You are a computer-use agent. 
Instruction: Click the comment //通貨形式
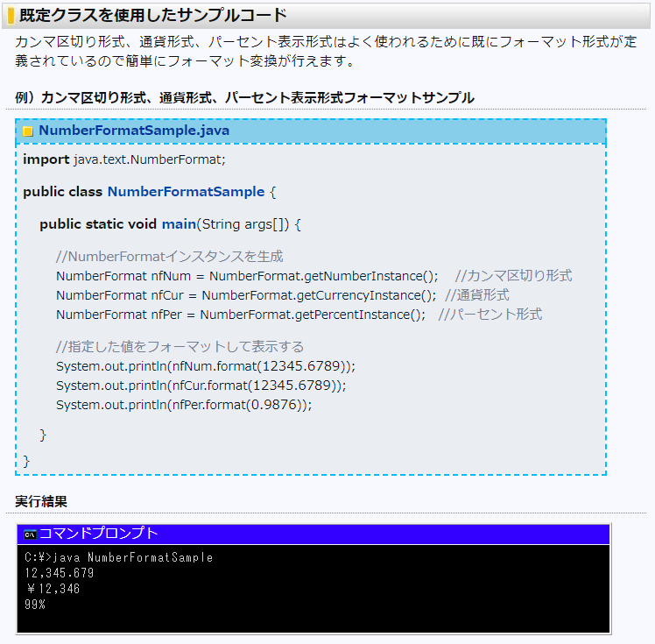click(477, 295)
